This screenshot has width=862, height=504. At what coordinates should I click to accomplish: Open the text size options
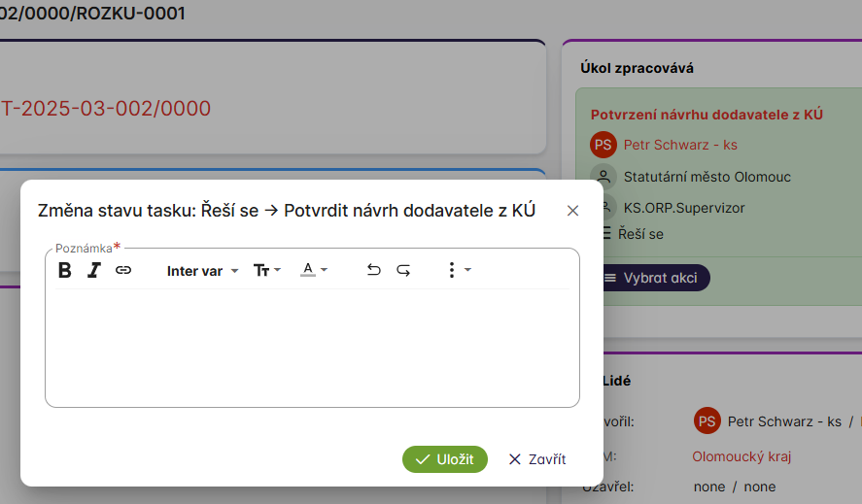[266, 270]
